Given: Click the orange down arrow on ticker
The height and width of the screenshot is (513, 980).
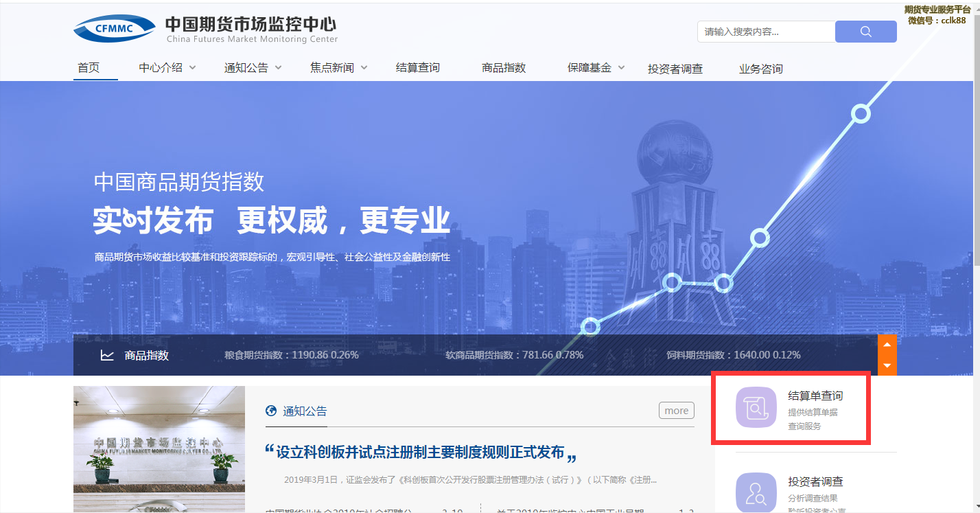Looking at the screenshot, I should click(887, 365).
